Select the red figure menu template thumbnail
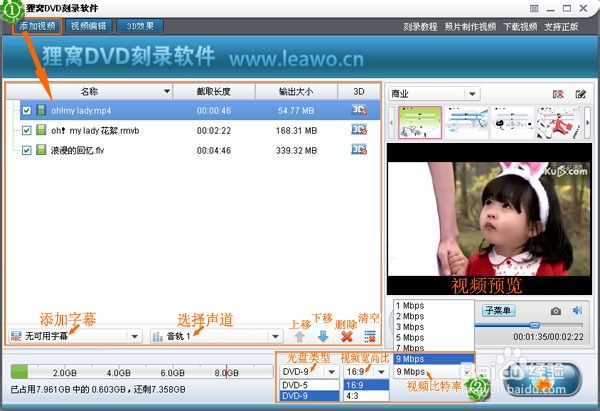Screen dimensions: 600x411 point(558,122)
